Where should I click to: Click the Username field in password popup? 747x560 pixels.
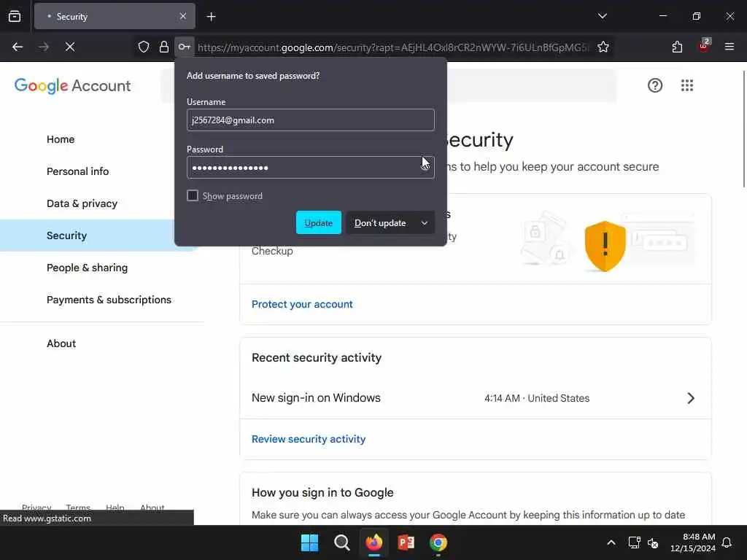pos(311,120)
